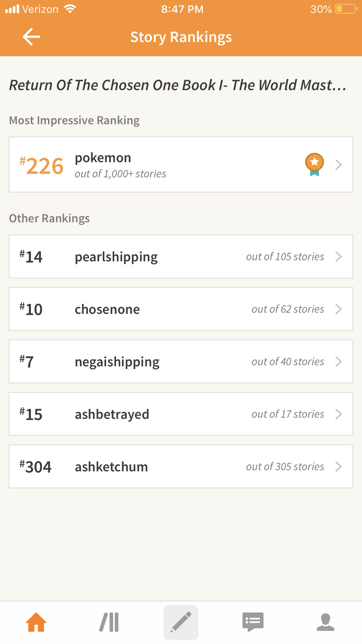
Task: Tap the battery indicator in status bar
Action: coord(346,9)
